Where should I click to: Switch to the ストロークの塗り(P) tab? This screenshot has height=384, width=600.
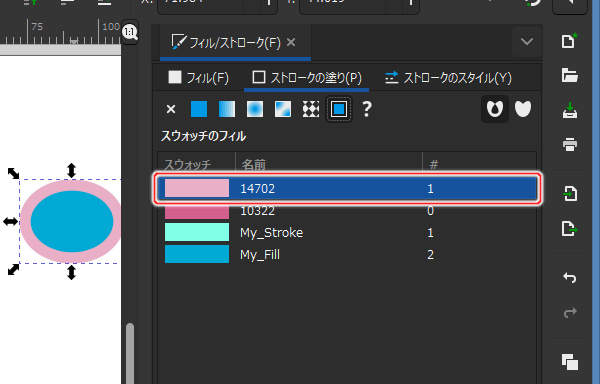307,78
